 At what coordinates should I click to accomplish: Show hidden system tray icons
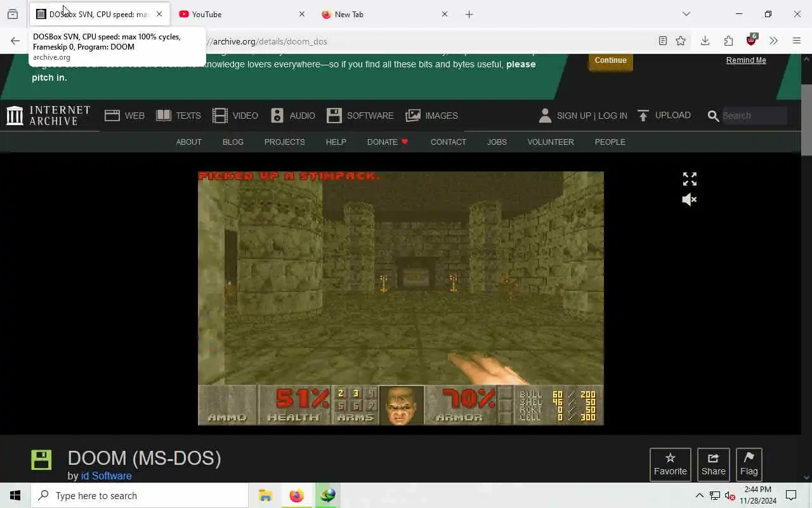tap(699, 495)
